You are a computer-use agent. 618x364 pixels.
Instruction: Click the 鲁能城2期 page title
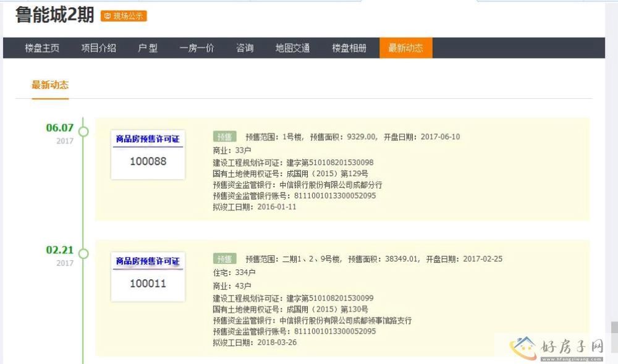tap(54, 15)
